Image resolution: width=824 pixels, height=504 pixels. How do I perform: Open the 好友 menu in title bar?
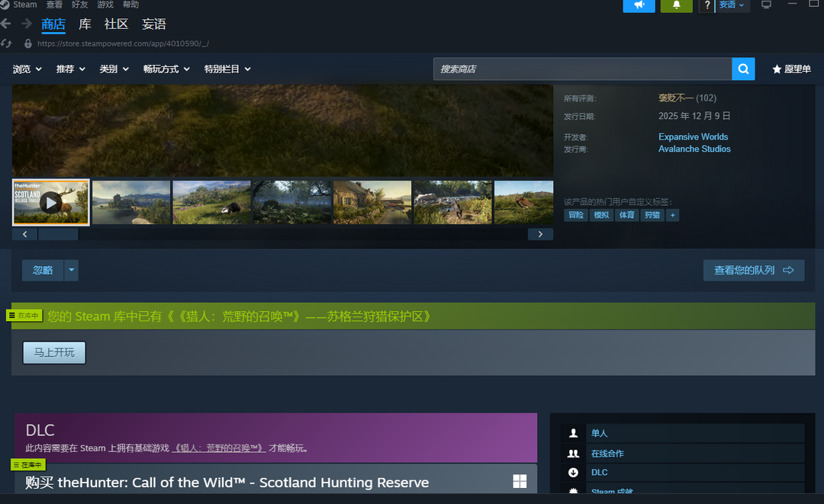coord(80,5)
